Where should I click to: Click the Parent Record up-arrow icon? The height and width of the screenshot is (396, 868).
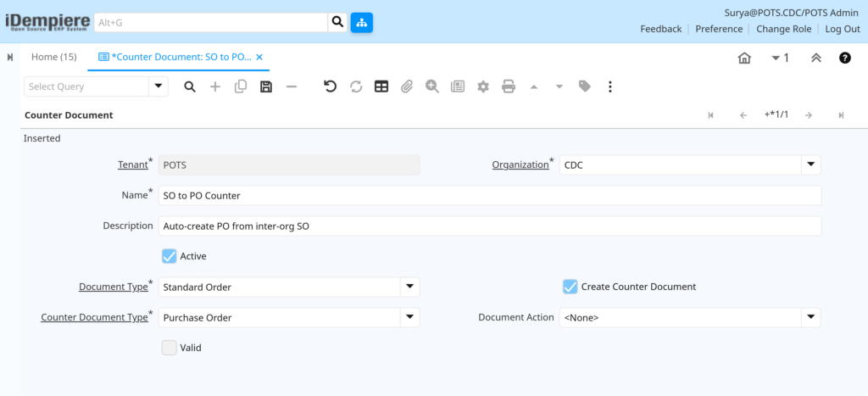(534, 87)
